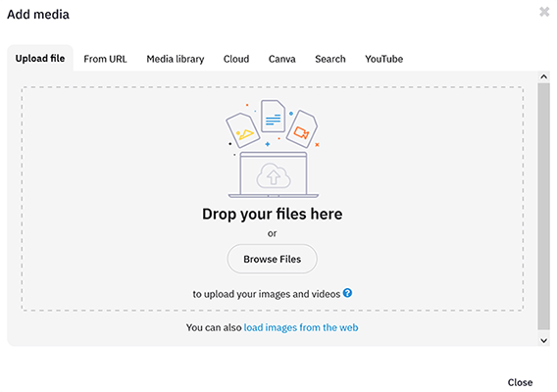Screen dimensions: 557x392
Task: Select the Upload file tab
Action: point(40,58)
